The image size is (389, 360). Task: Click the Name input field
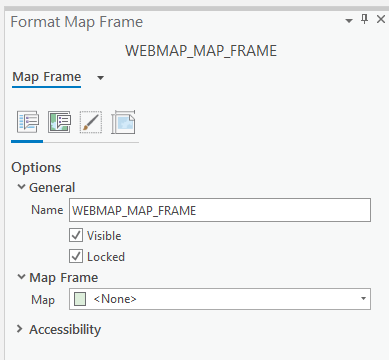pos(220,210)
